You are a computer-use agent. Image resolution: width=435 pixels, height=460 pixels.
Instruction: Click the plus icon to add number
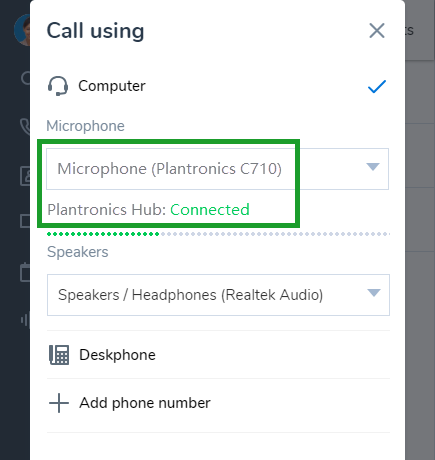[59, 403]
